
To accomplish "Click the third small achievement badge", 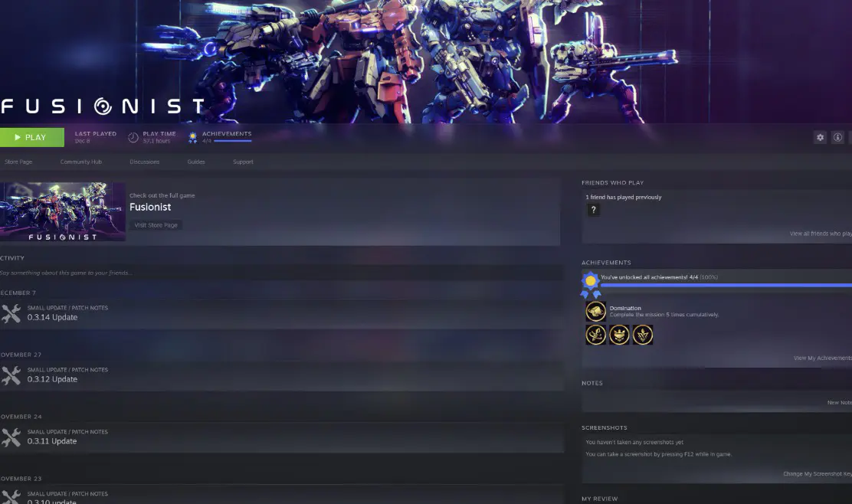I will coord(642,335).
